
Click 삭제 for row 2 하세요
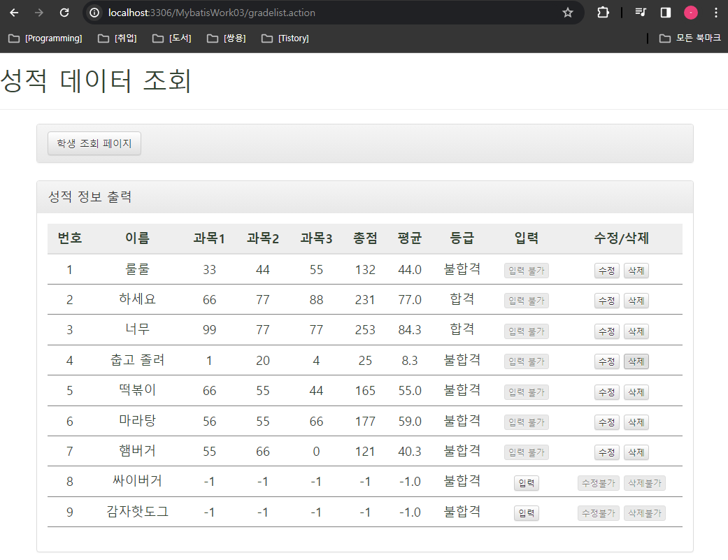click(636, 301)
